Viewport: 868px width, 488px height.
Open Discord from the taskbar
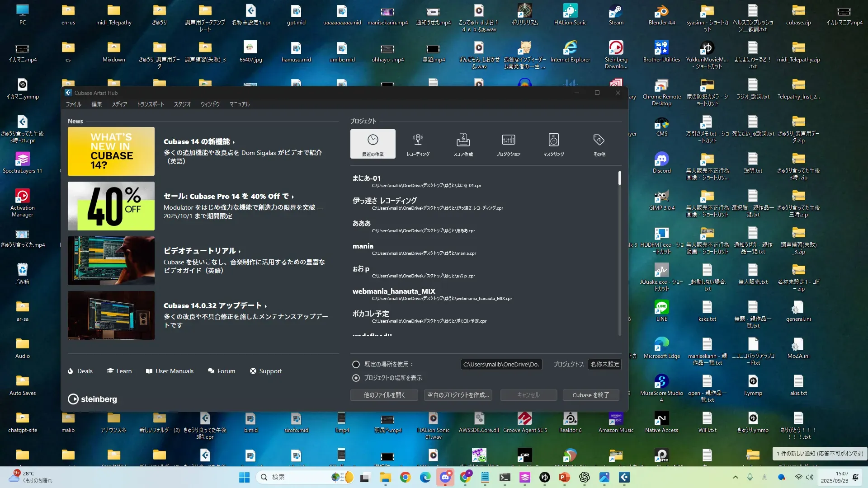(x=445, y=477)
